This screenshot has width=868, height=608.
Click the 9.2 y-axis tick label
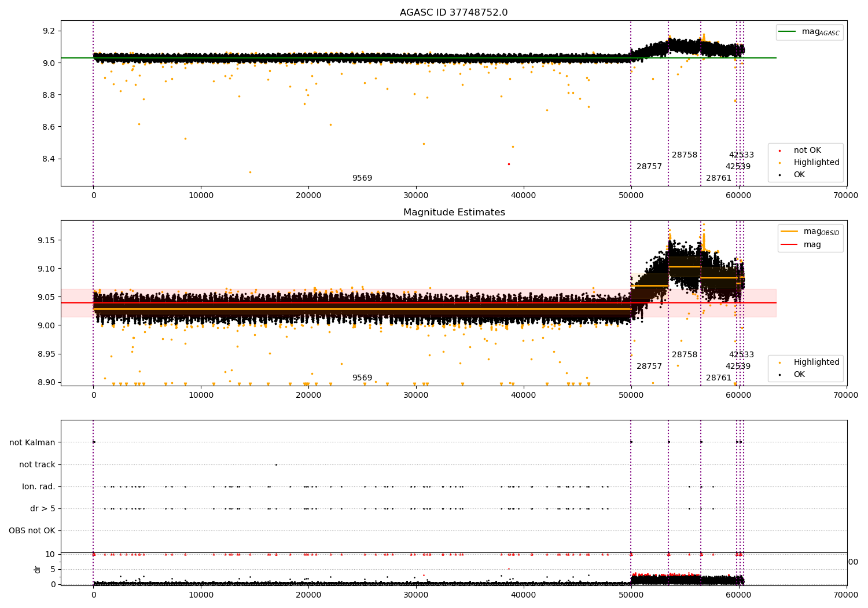pos(49,31)
